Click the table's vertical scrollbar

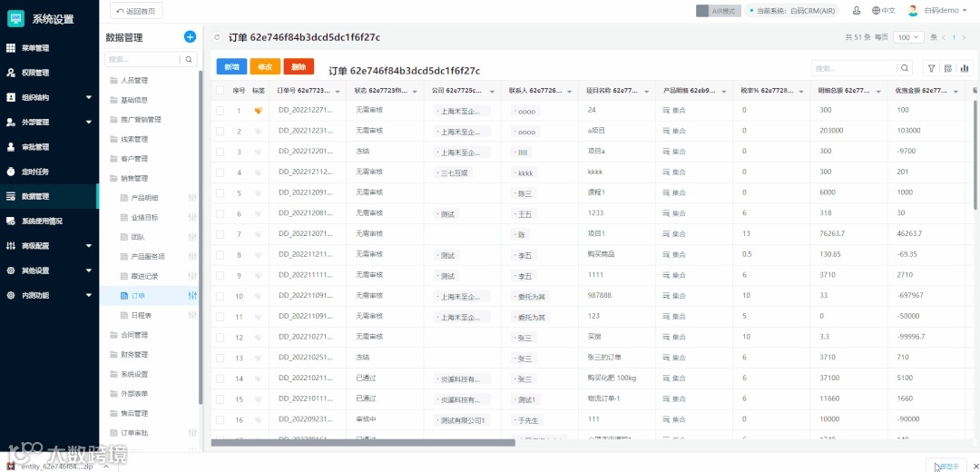976,154
